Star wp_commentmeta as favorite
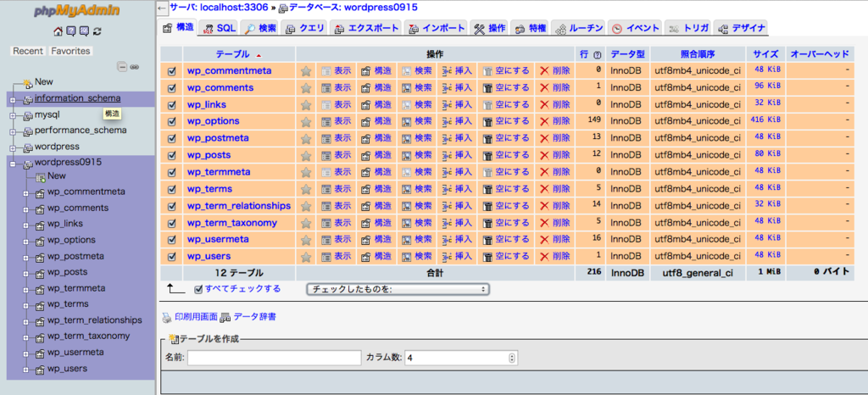868x395 pixels. [305, 71]
